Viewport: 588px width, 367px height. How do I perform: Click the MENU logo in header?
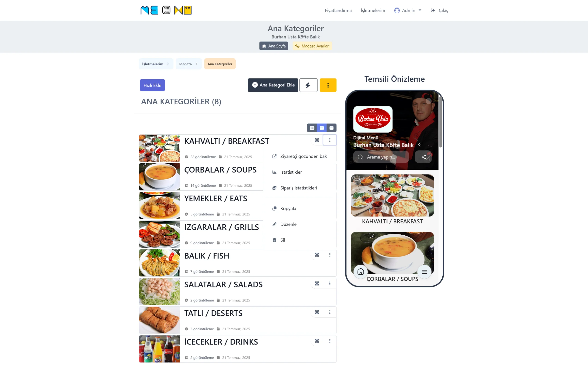pyautogui.click(x=166, y=10)
